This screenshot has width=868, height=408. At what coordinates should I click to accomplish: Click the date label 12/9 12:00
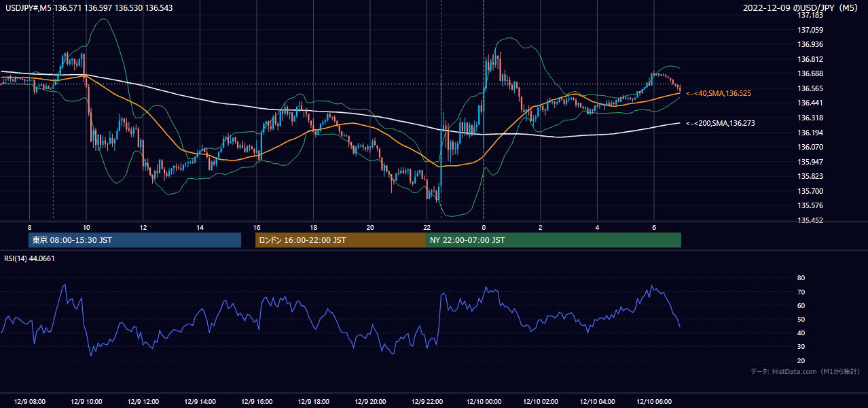143,402
